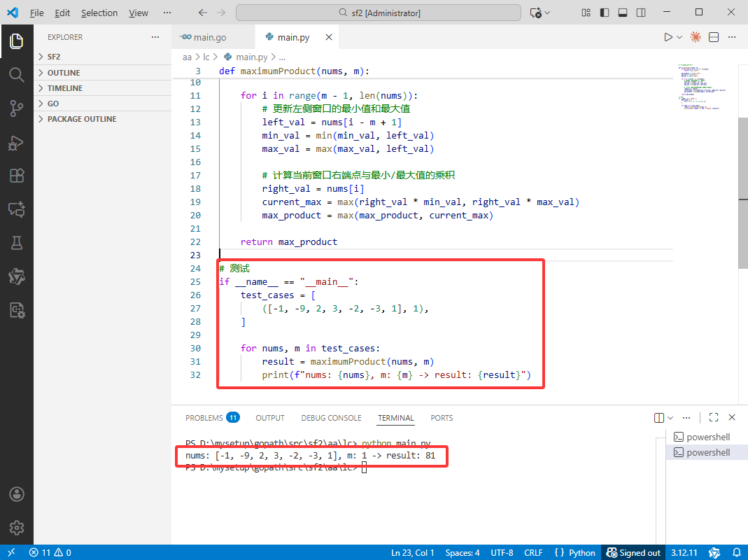Image resolution: width=748 pixels, height=560 pixels.
Task: Toggle the bottom panel visibility
Action: pyautogui.click(x=623, y=13)
